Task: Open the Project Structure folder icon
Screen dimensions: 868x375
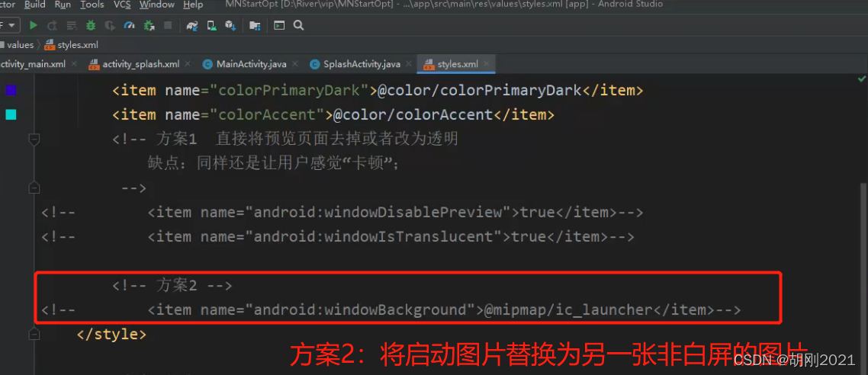Action: [x=255, y=25]
